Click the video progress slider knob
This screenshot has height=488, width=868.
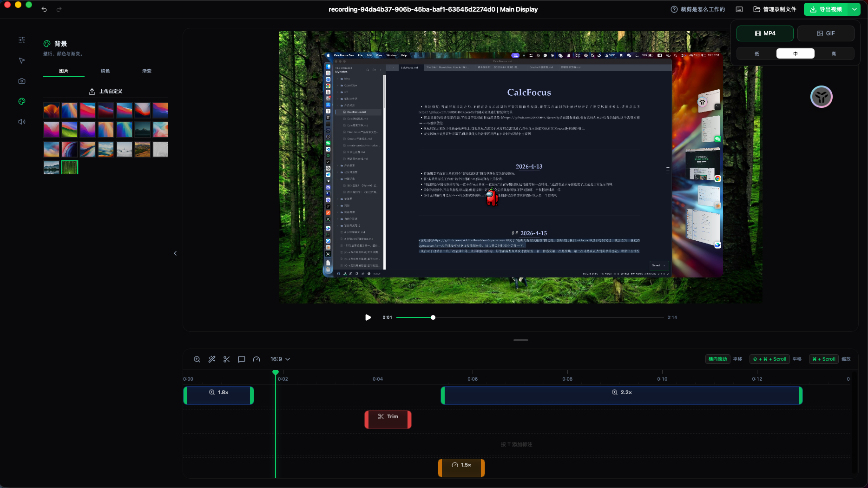coord(433,317)
